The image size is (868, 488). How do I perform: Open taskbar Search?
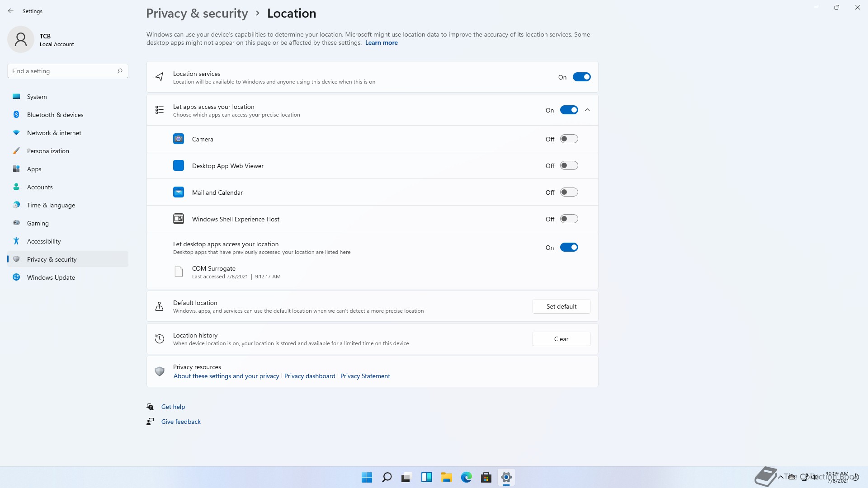pyautogui.click(x=387, y=477)
